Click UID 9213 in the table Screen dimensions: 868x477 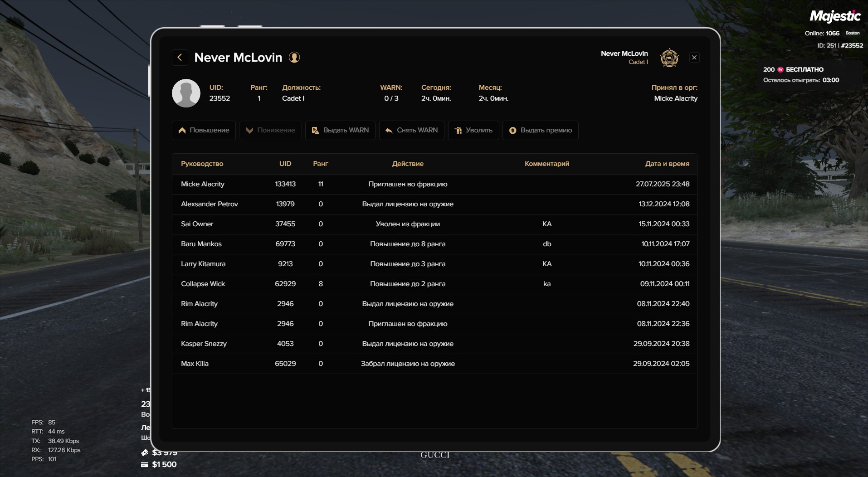tap(285, 264)
